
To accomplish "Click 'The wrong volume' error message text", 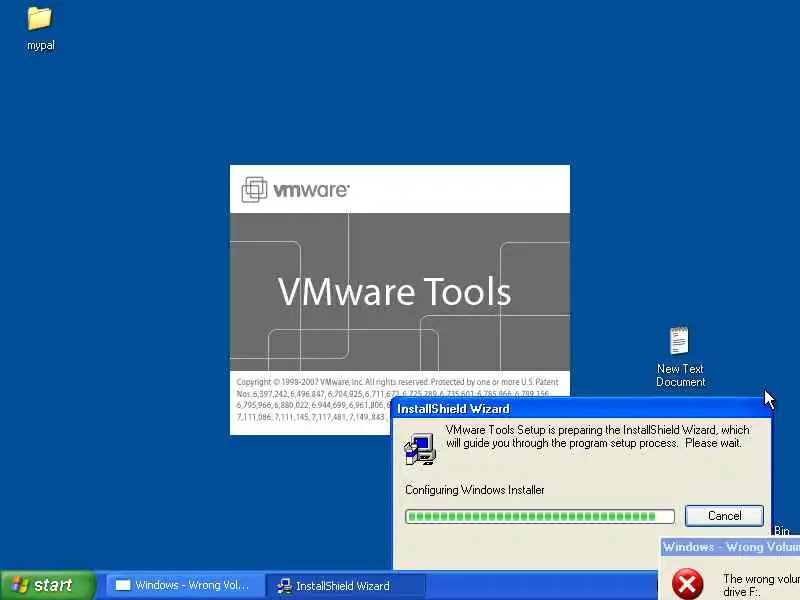I will (x=761, y=585).
